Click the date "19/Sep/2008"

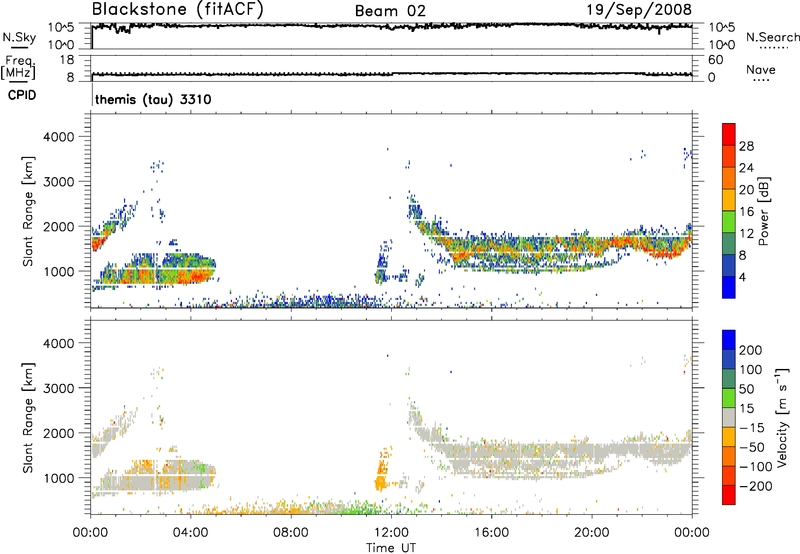click(640, 9)
